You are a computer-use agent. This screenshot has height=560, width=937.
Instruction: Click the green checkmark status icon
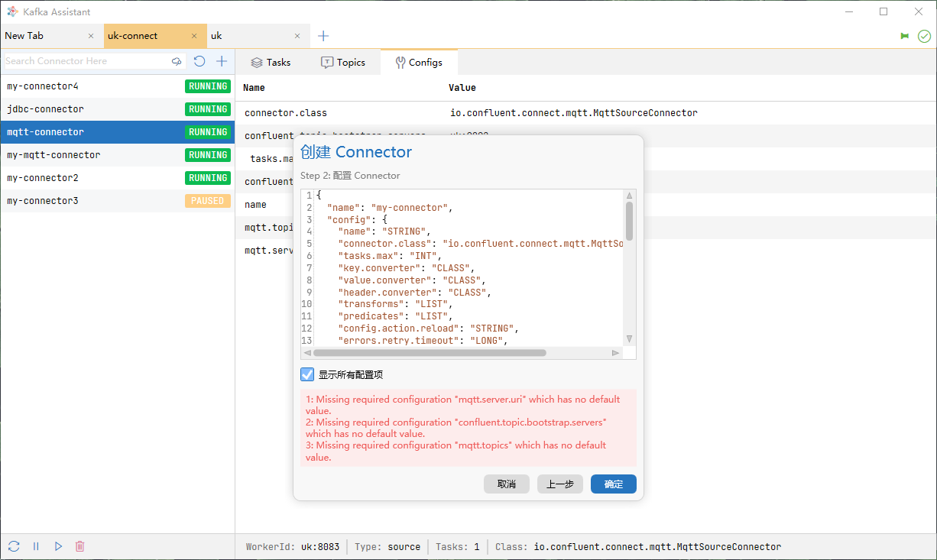(x=924, y=35)
